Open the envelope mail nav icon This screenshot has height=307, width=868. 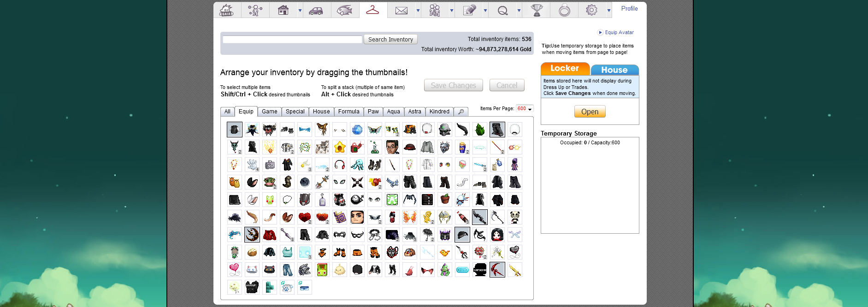point(402,10)
